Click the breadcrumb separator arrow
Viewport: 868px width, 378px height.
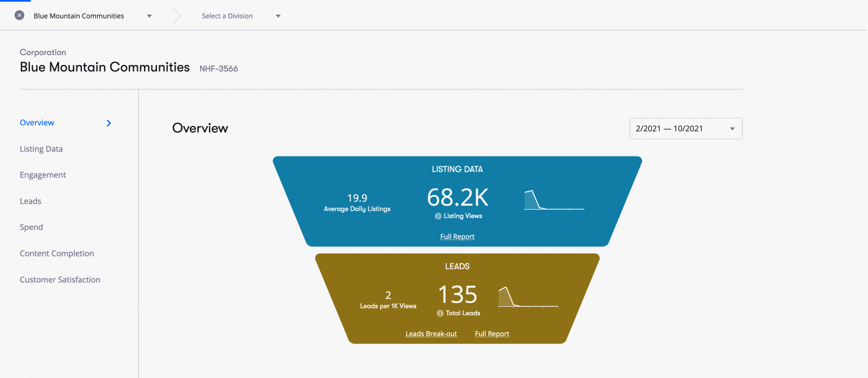point(177,16)
